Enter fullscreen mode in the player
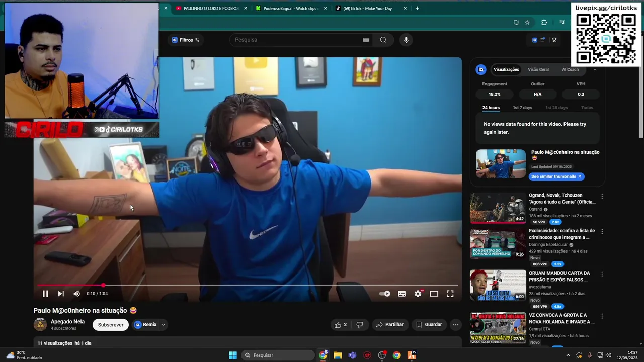The height and width of the screenshot is (362, 644). [x=450, y=294]
